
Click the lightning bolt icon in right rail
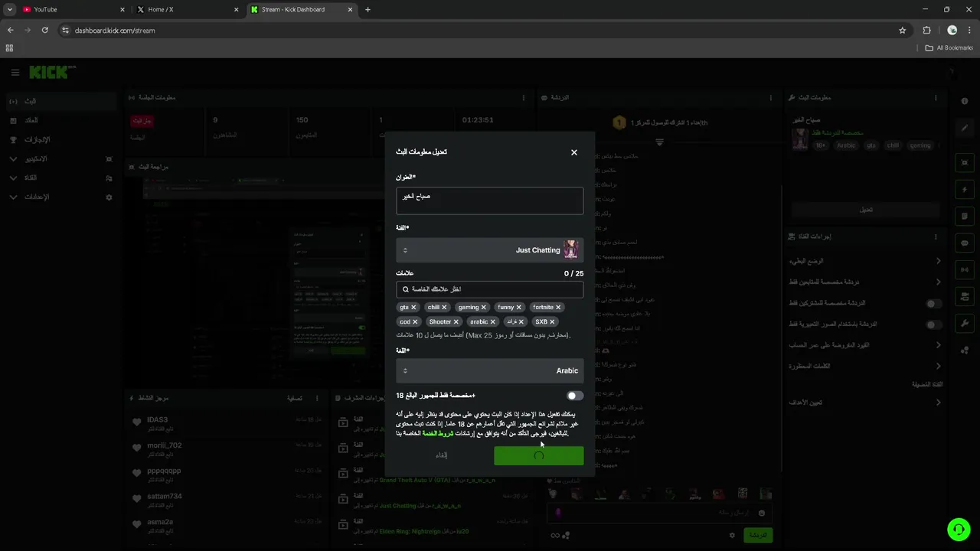click(x=964, y=189)
